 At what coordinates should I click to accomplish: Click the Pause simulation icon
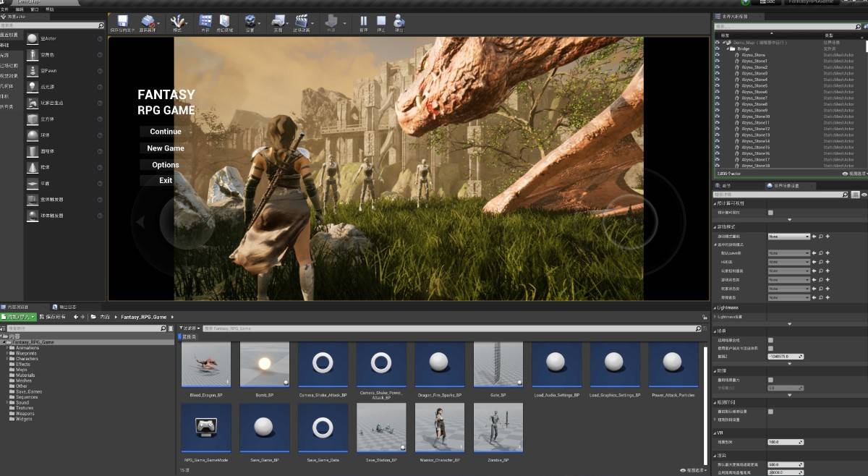pos(364,22)
